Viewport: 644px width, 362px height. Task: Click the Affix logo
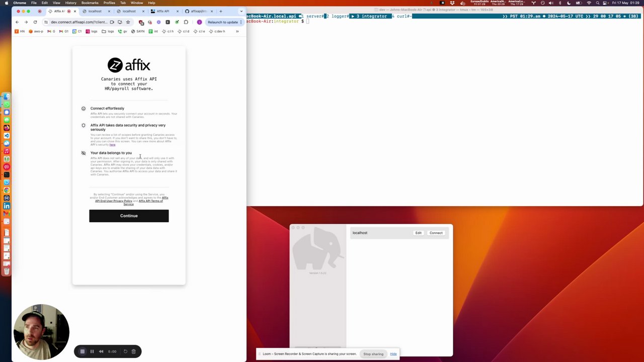pyautogui.click(x=129, y=65)
